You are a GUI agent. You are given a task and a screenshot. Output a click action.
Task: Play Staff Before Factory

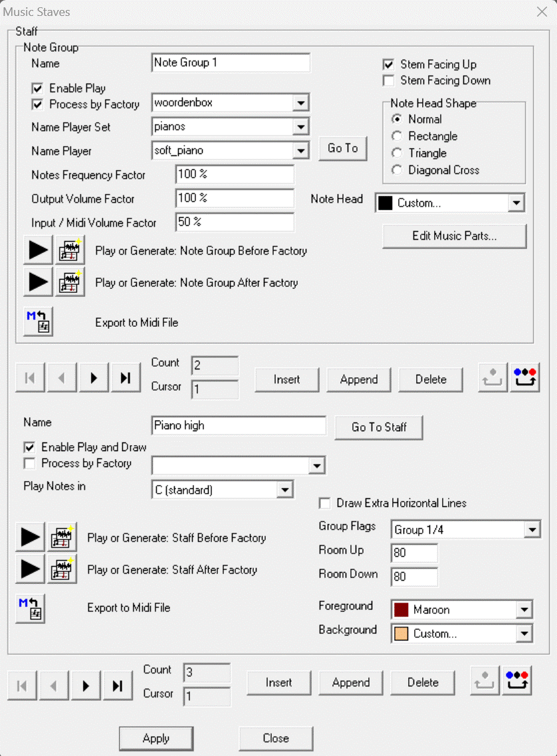click(30, 537)
